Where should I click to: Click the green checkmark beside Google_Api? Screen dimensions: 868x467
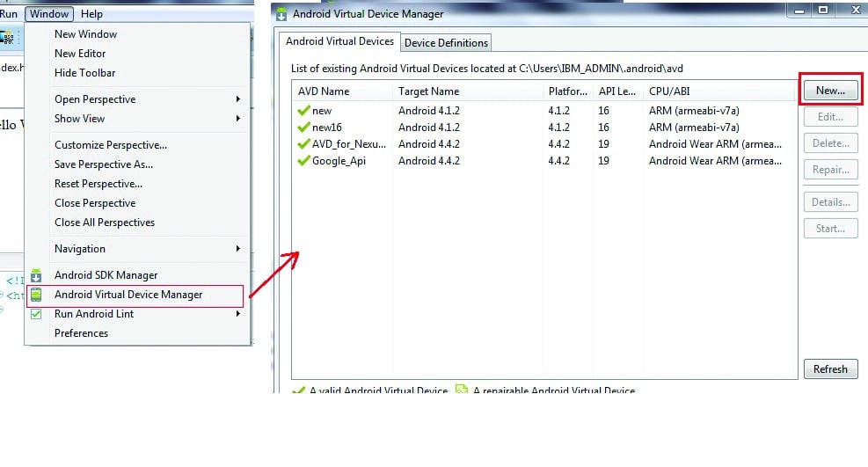[x=303, y=161]
